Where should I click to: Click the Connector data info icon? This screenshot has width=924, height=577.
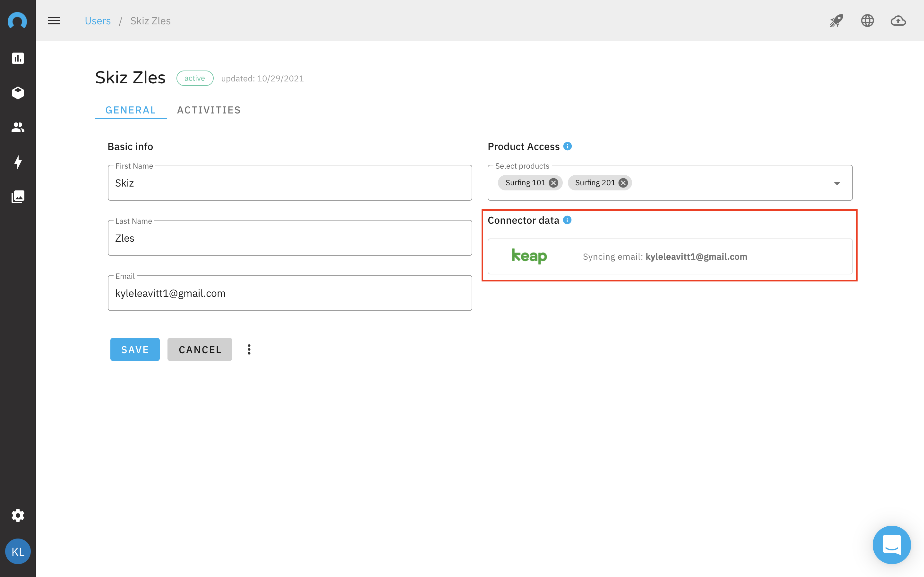point(567,220)
